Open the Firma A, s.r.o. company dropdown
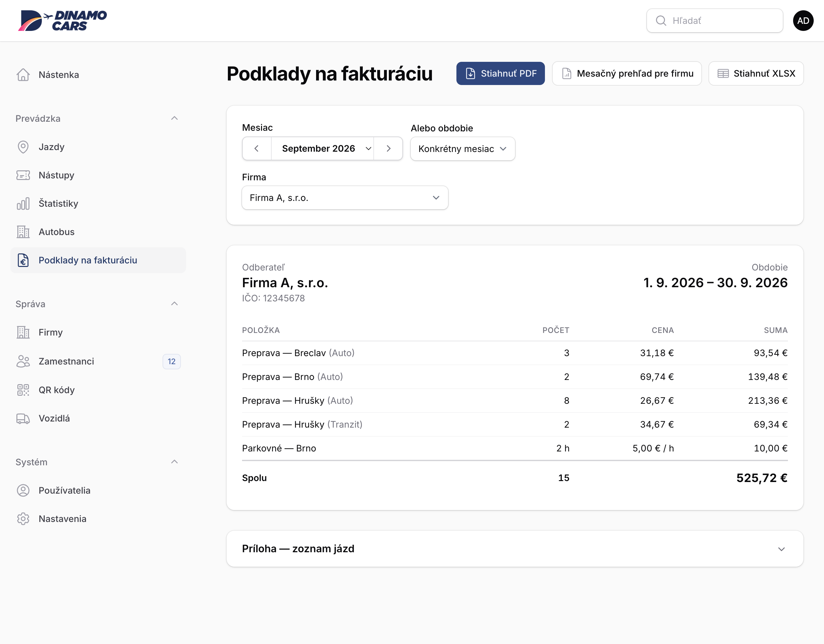 point(345,198)
